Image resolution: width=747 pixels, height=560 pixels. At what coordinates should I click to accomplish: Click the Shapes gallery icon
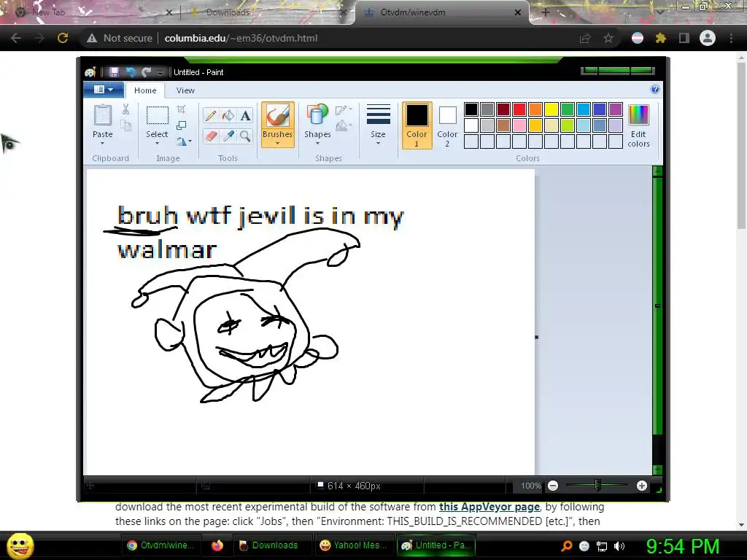(x=317, y=116)
